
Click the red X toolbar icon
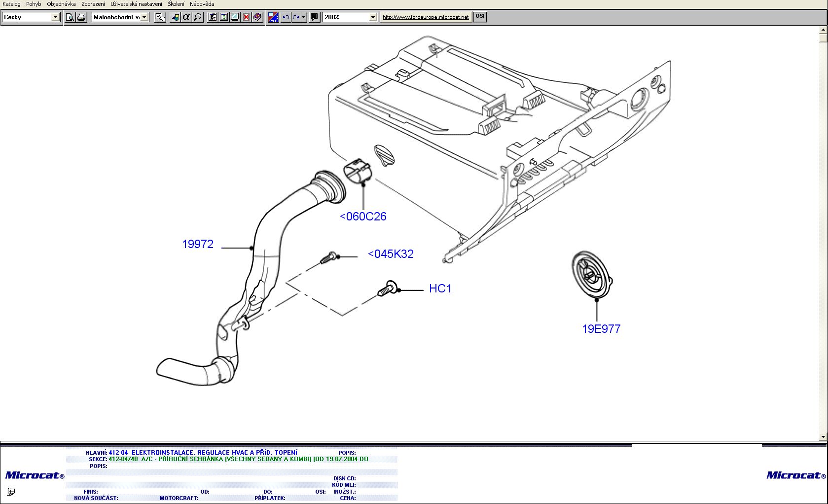246,17
